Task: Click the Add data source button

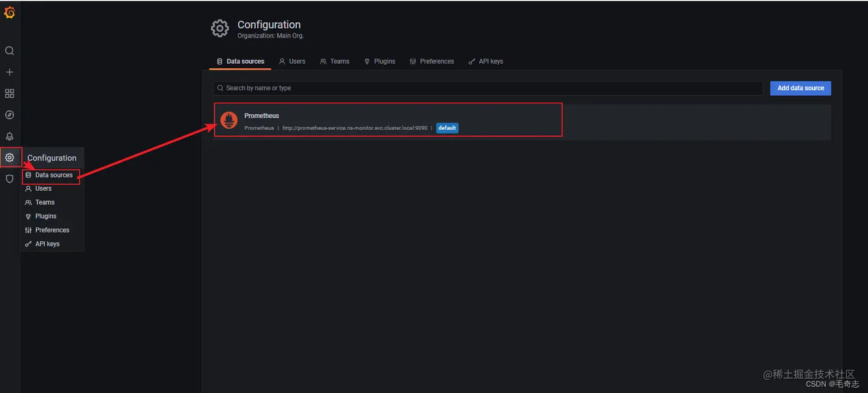Action: pyautogui.click(x=800, y=88)
